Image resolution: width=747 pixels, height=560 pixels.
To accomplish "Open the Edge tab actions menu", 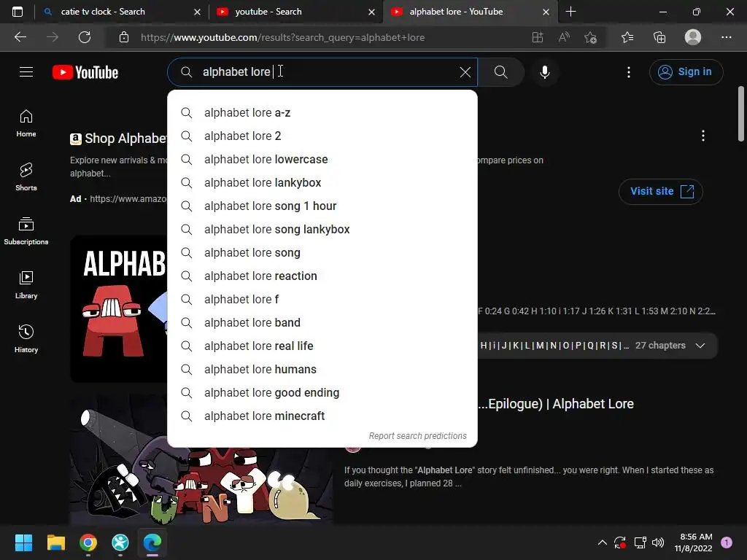I will 18,12.
